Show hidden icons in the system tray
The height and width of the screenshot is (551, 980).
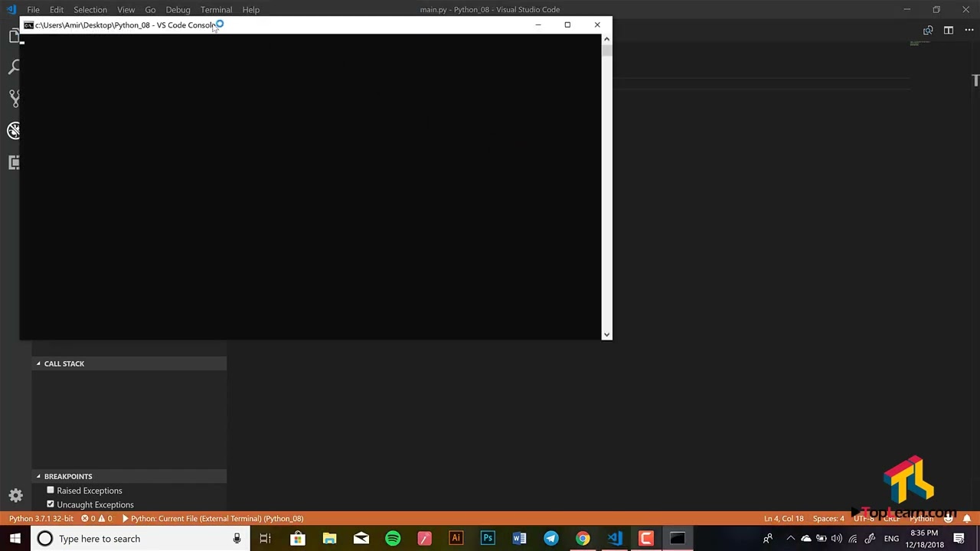790,539
